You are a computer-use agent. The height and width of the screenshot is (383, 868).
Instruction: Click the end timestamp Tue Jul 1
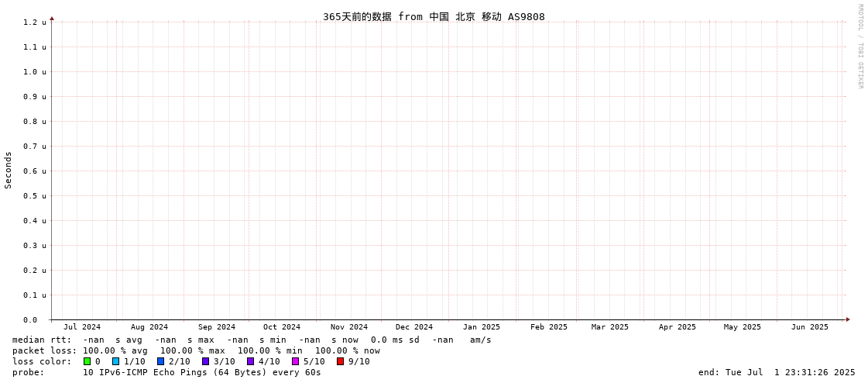pos(777,372)
